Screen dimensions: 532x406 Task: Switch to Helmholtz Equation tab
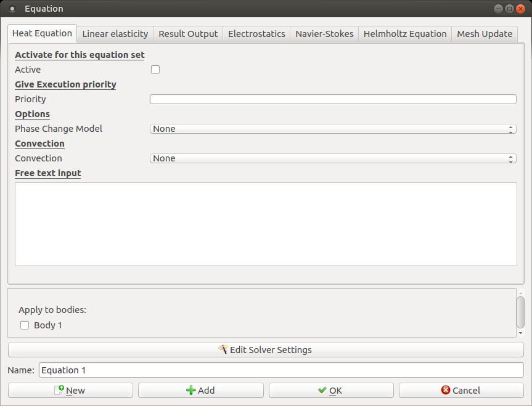405,34
